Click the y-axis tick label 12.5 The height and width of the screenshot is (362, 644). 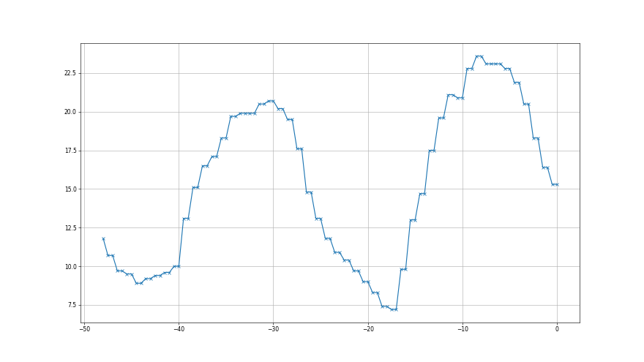[69, 227]
